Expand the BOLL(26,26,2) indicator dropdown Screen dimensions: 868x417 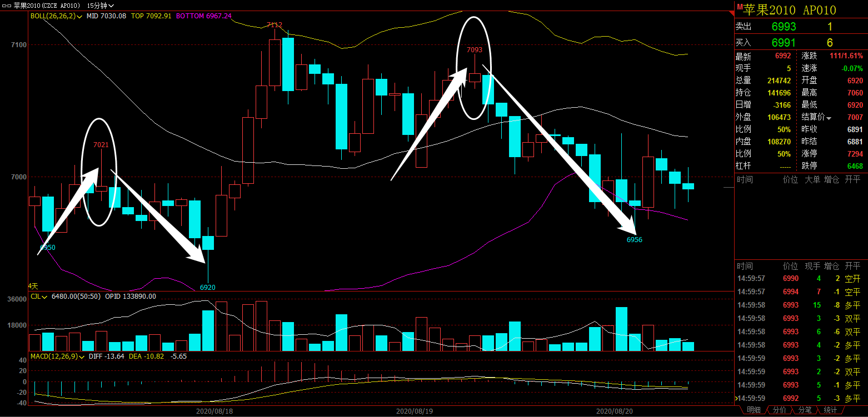click(80, 17)
